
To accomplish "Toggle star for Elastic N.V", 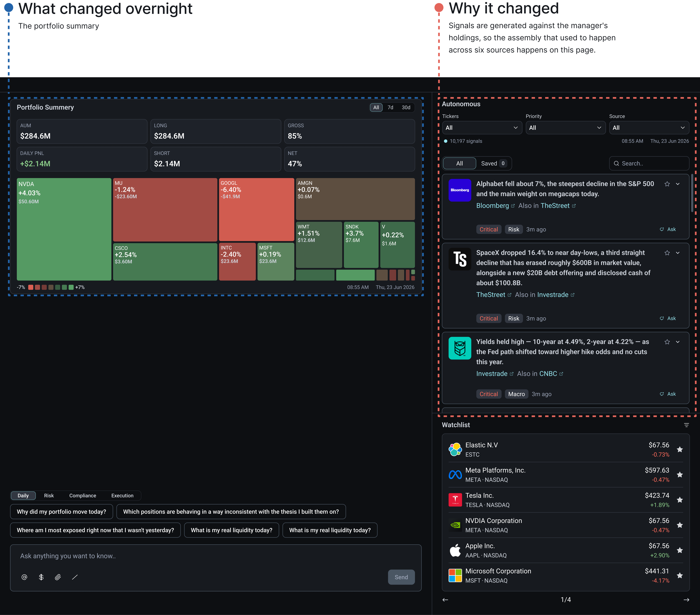I will pyautogui.click(x=680, y=449).
